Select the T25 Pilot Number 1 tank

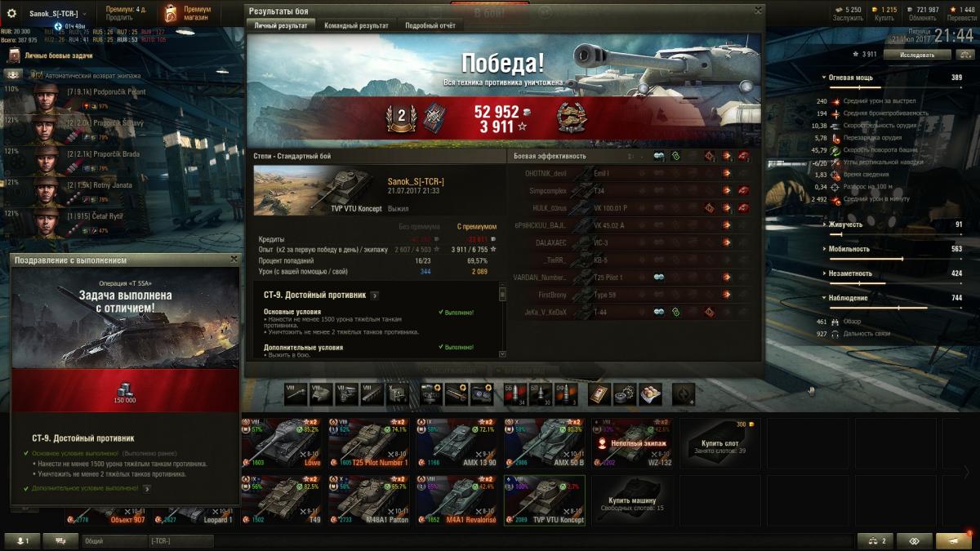369,443
